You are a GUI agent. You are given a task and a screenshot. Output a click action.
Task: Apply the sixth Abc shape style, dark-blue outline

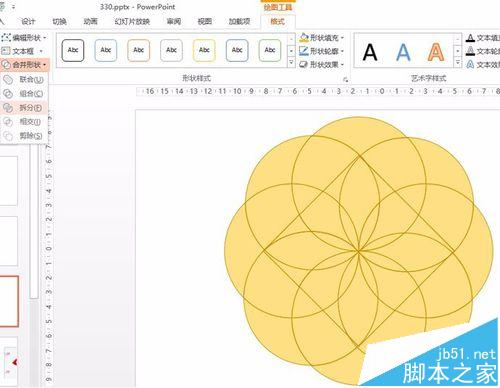[237, 50]
